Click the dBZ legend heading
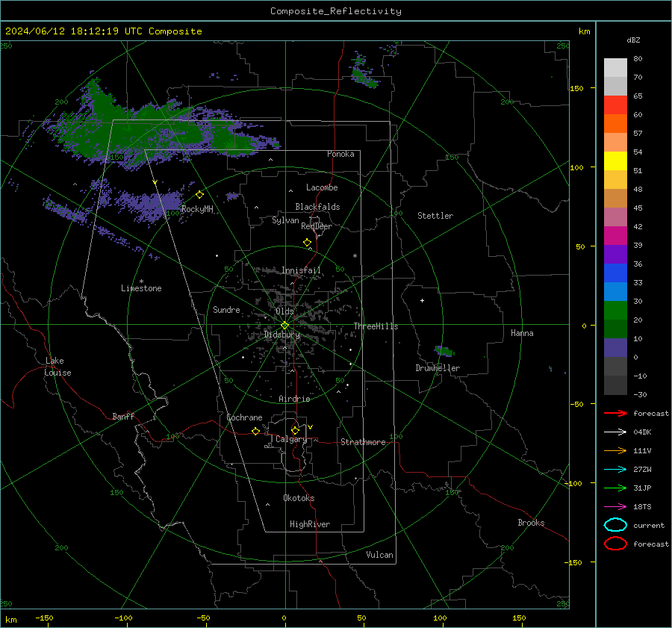The height and width of the screenshot is (628, 672). click(633, 40)
